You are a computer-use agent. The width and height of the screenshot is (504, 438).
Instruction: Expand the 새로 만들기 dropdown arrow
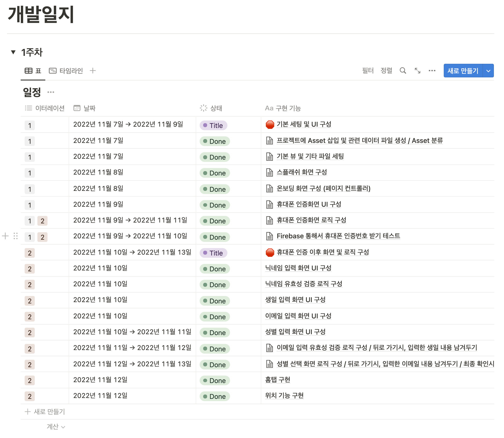tap(488, 71)
